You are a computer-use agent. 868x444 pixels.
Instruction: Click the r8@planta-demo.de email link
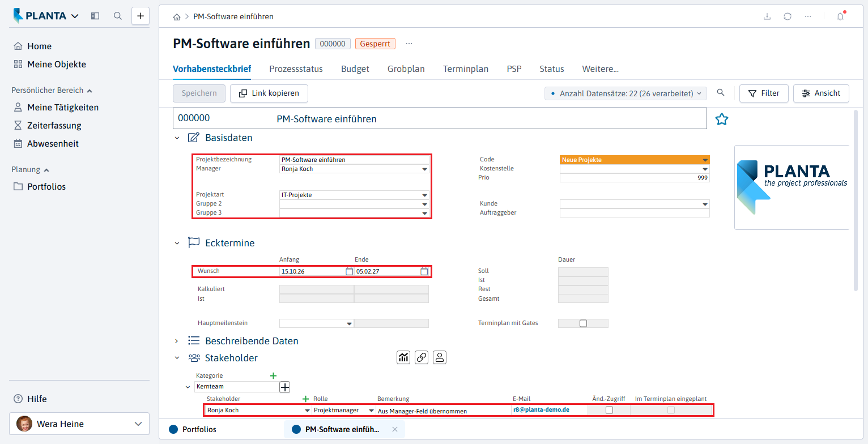[541, 410]
